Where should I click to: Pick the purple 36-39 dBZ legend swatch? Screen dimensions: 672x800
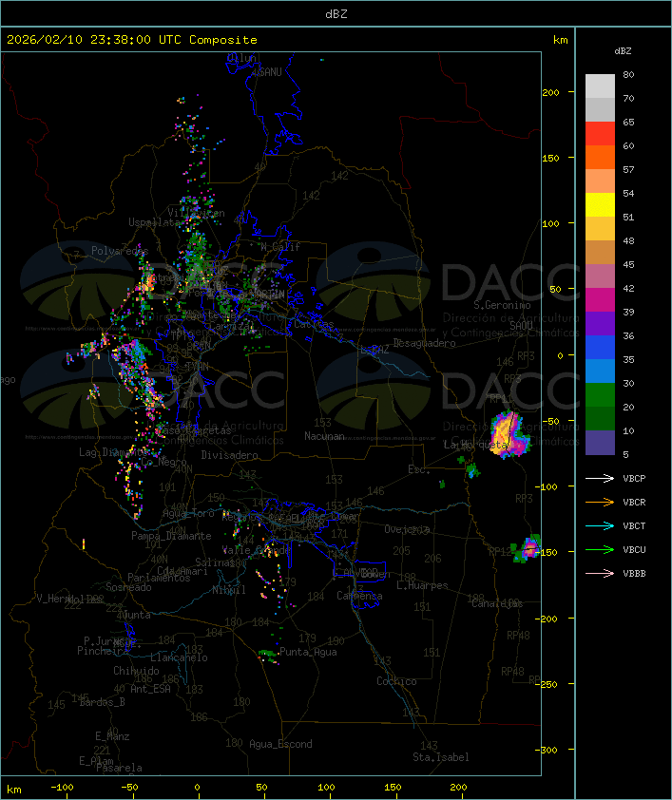coord(600,323)
